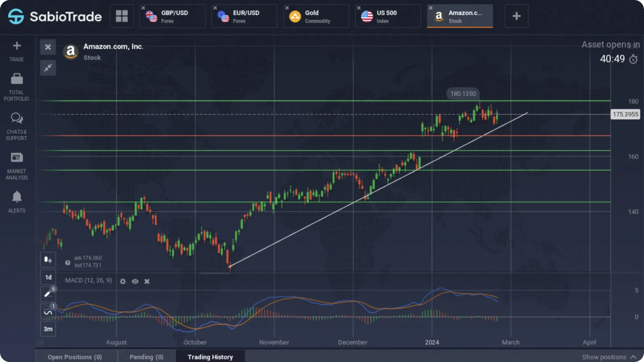Expand Show positions chevron
644x362 pixels.
[634, 357]
